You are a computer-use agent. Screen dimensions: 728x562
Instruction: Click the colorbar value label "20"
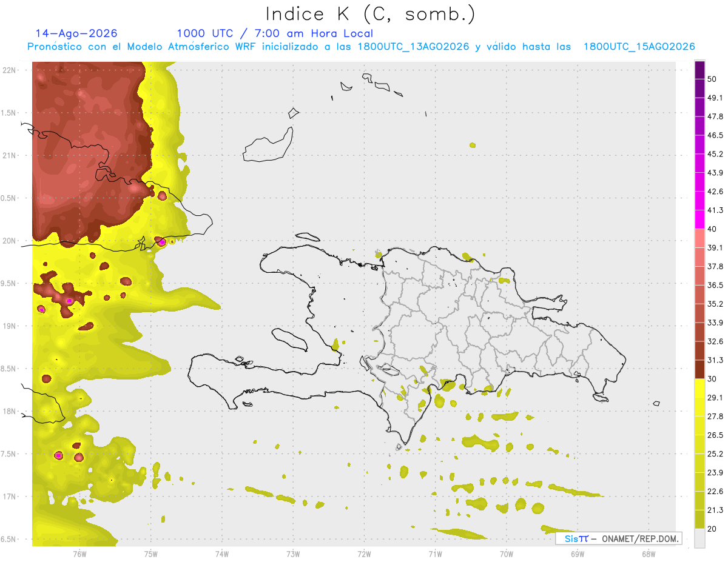712,529
